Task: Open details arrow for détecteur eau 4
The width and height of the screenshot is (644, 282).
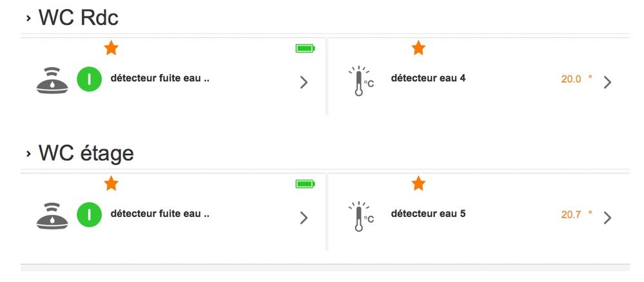Action: pos(607,82)
